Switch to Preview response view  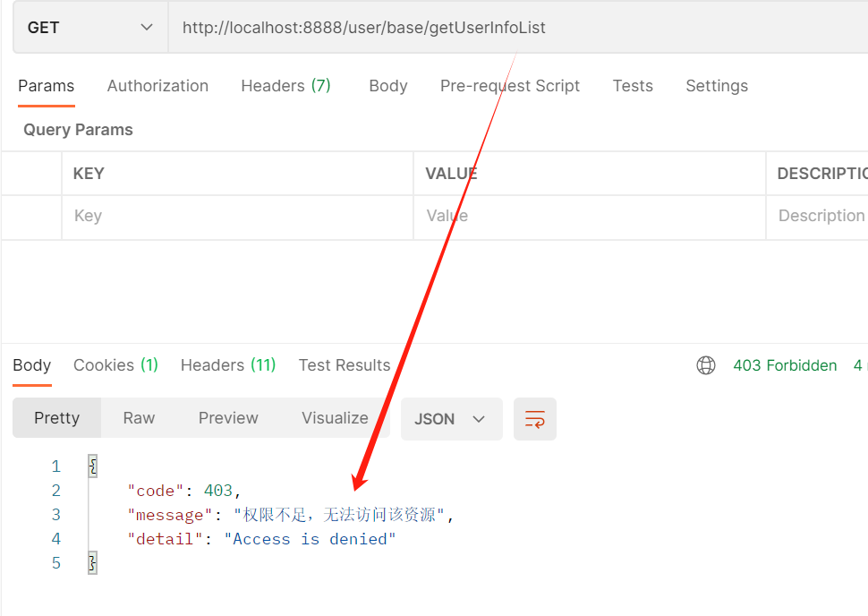pyautogui.click(x=227, y=418)
